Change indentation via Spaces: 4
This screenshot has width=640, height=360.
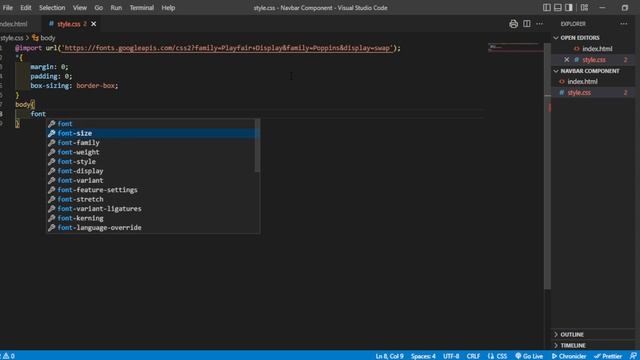click(423, 356)
